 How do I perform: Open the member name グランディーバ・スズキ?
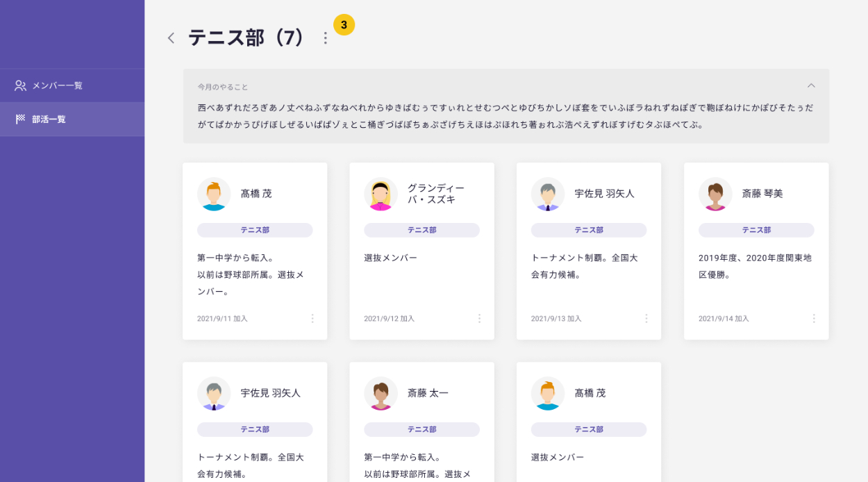(x=435, y=194)
